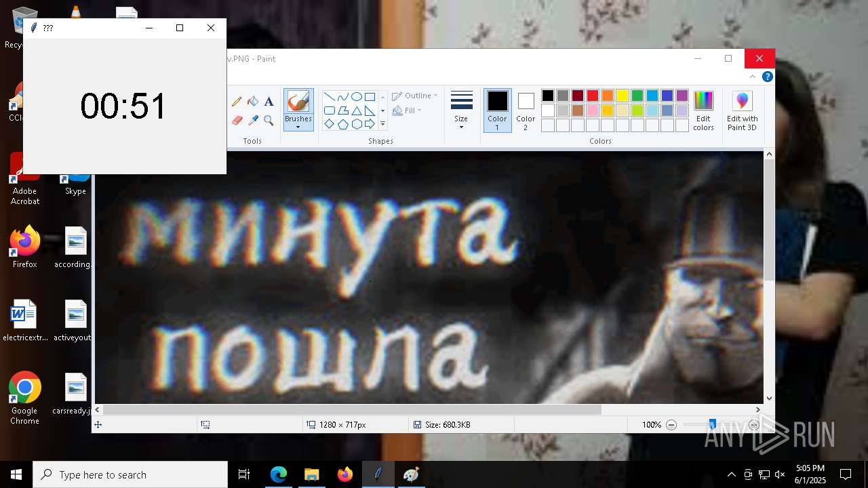Click the 00:51 timer display
Image resolution: width=868 pixels, height=488 pixels.
point(123,106)
